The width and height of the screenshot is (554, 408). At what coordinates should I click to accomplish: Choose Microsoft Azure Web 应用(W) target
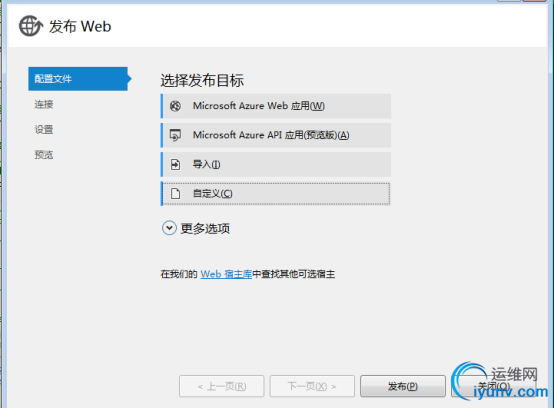[276, 106]
